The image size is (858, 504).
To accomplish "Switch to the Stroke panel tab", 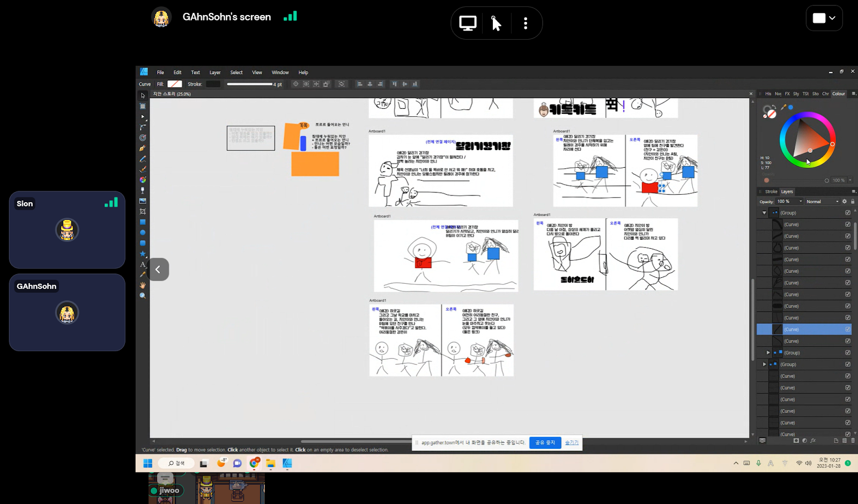I will point(771,191).
